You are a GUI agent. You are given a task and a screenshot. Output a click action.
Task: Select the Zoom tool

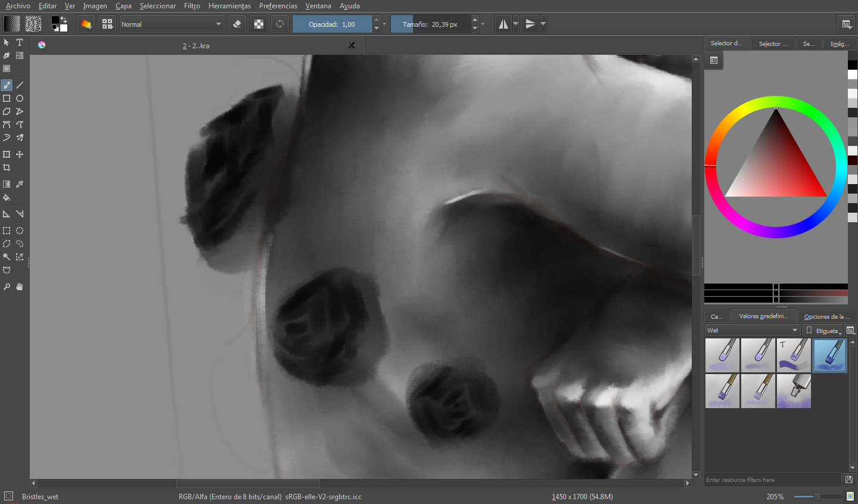coord(7,287)
